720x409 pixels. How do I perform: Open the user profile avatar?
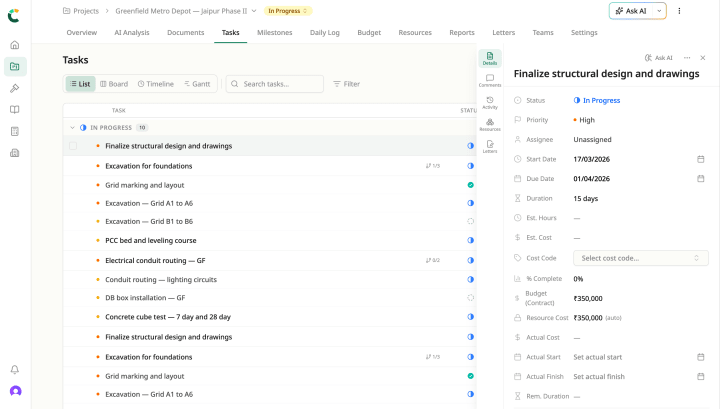click(15, 391)
